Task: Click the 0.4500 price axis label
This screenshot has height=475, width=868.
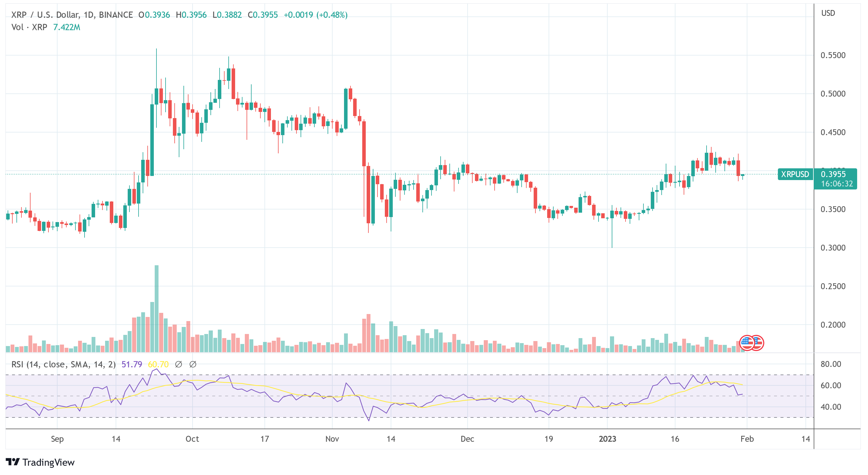Action: 833,132
